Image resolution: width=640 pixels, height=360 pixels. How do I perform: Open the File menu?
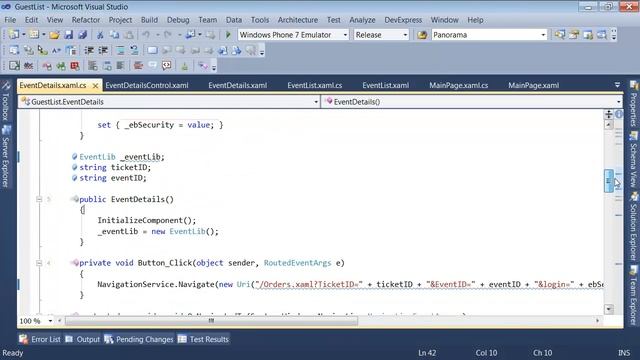click(10, 20)
